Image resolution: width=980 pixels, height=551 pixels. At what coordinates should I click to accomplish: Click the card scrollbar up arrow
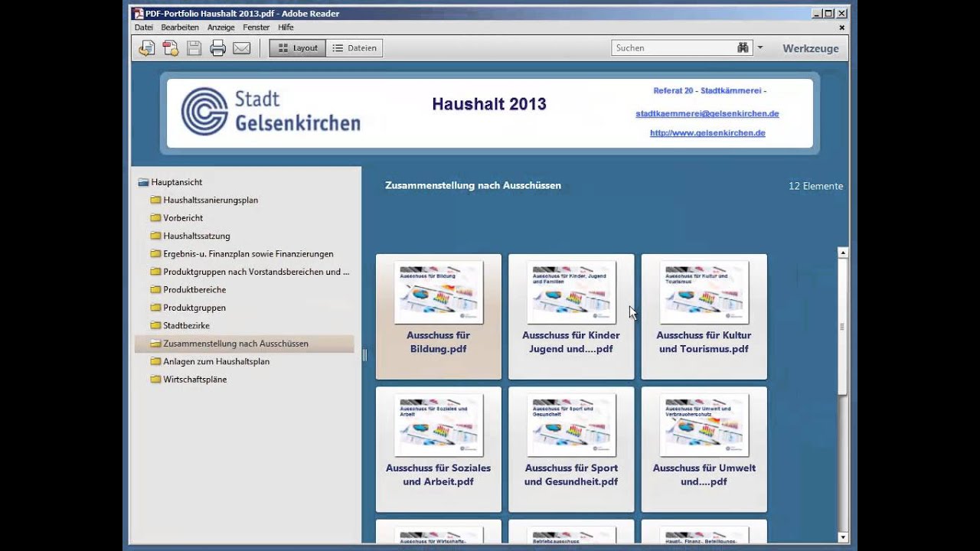[843, 253]
